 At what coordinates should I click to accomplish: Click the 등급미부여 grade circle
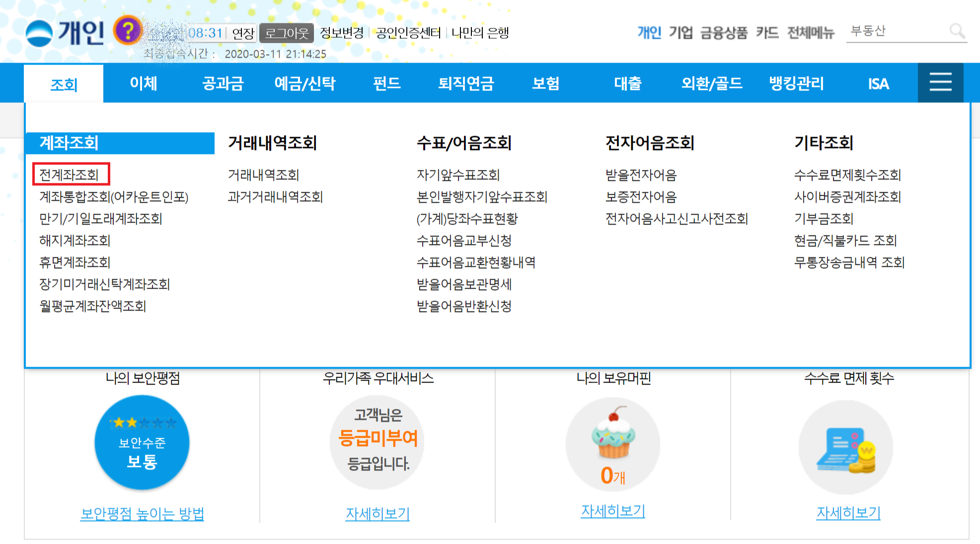point(377,441)
